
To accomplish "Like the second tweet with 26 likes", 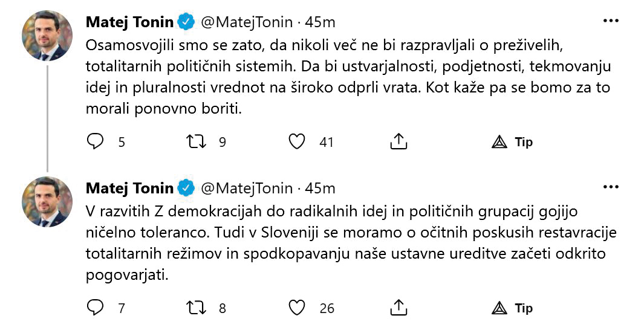I will tap(296, 308).
